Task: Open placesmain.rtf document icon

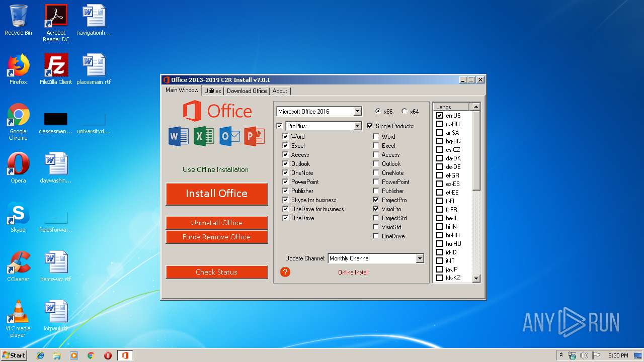Action: 94,69
